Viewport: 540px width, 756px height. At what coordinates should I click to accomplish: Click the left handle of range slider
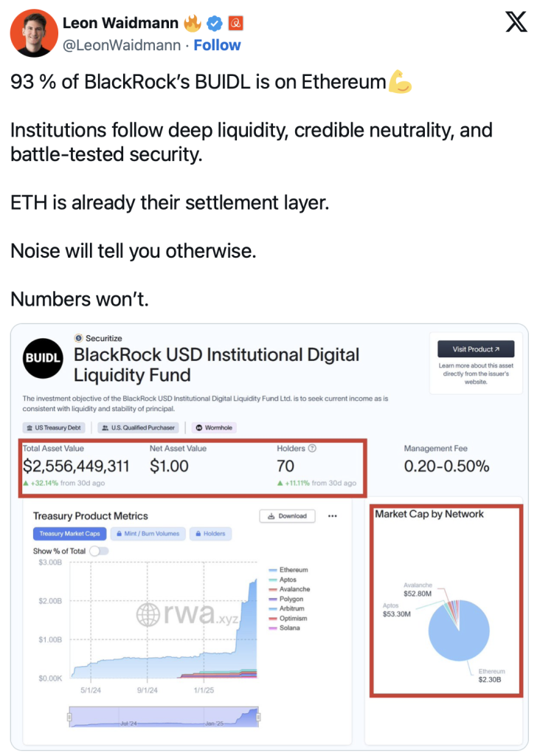[x=69, y=718]
